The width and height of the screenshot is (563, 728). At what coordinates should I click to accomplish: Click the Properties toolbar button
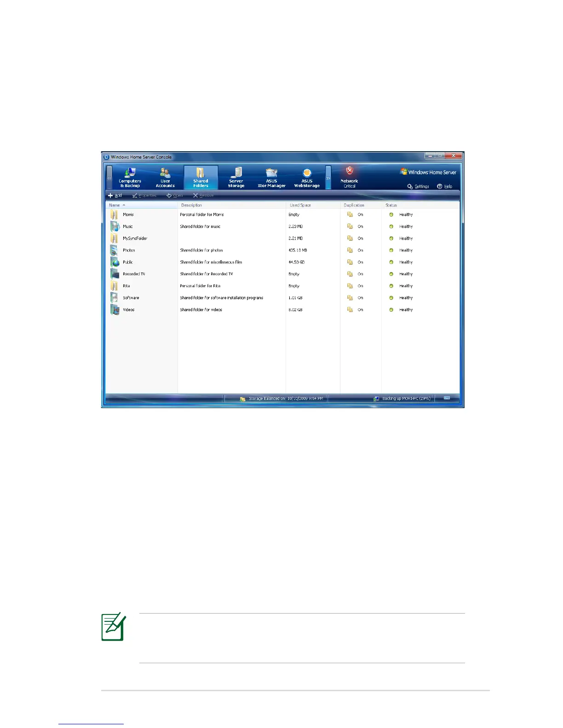point(144,195)
